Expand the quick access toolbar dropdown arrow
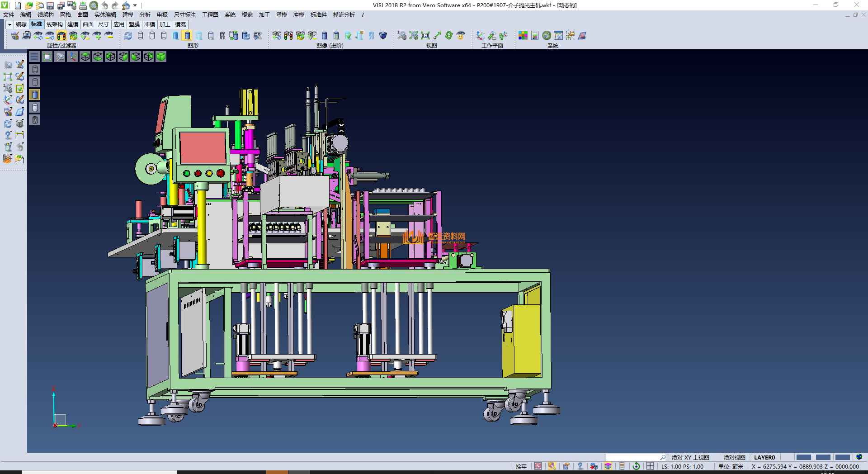Viewport: 868px width, 474px height. coord(135,6)
